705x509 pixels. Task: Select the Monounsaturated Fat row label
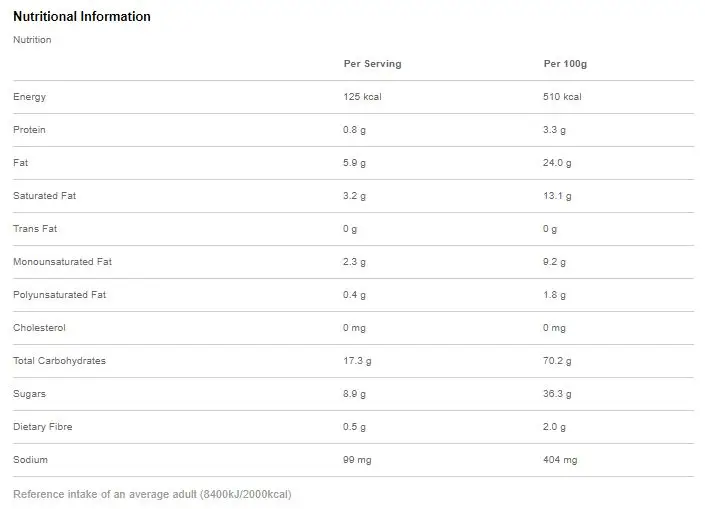tap(61, 262)
